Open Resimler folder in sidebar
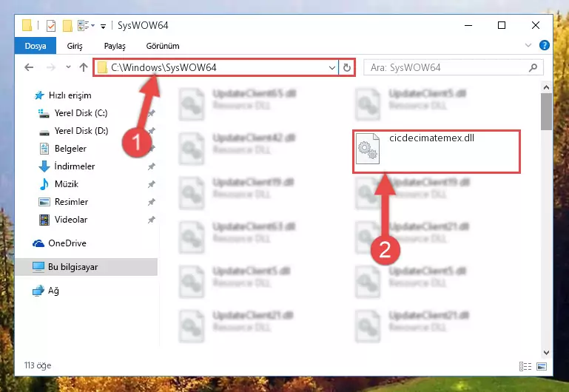Viewport: 569px width, 392px height. coord(71,202)
